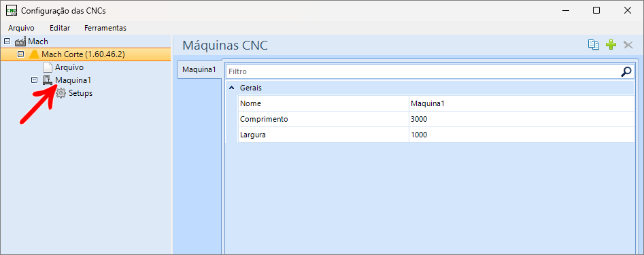Click the copy machine icon
Screen dimensions: 644x255
point(594,45)
